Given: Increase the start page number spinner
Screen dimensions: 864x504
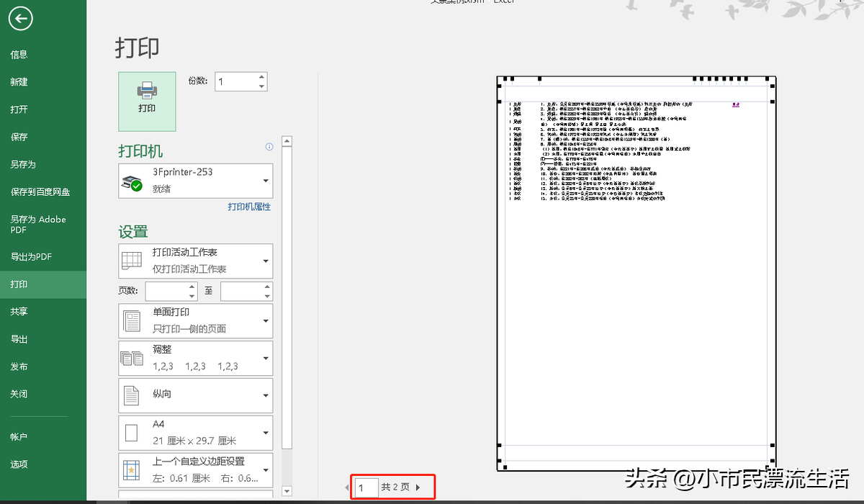Looking at the screenshot, I should coord(192,287).
